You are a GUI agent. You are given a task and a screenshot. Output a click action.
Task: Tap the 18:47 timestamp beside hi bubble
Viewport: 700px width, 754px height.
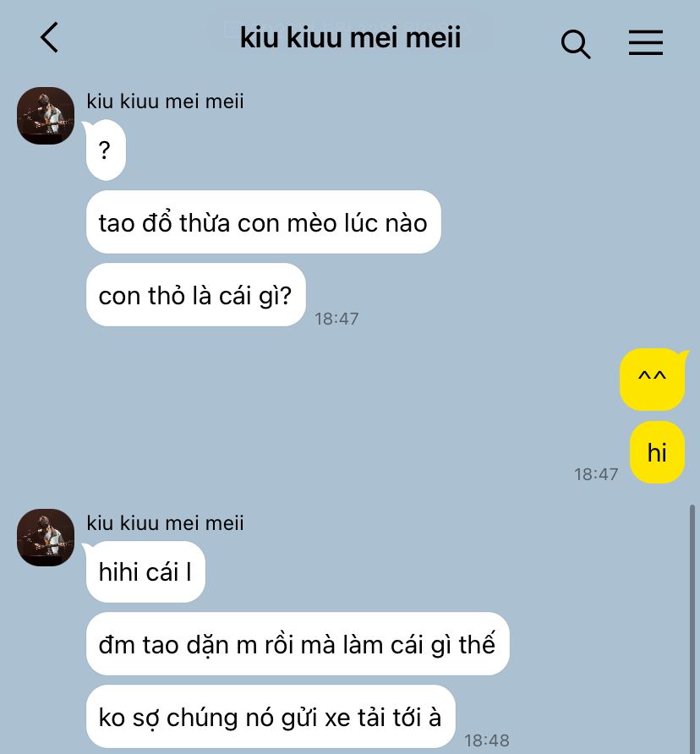point(596,474)
